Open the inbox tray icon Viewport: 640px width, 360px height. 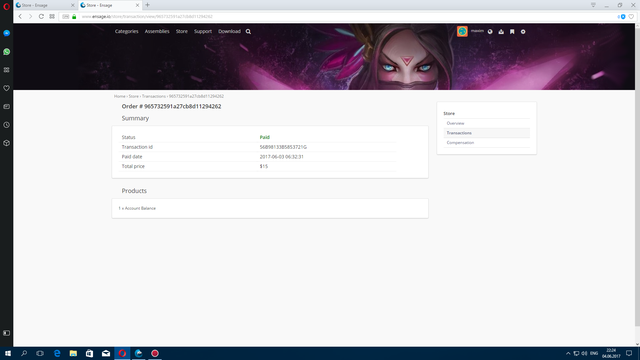pos(501,31)
